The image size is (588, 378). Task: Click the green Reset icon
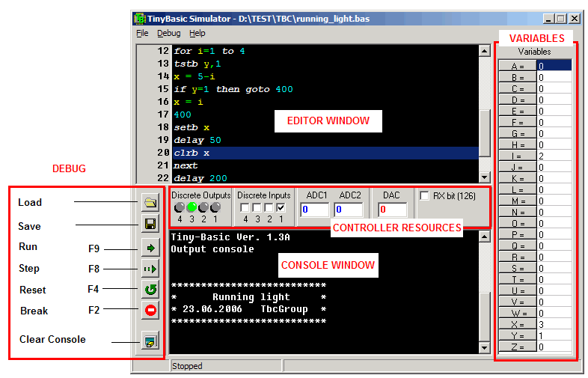[x=150, y=289]
